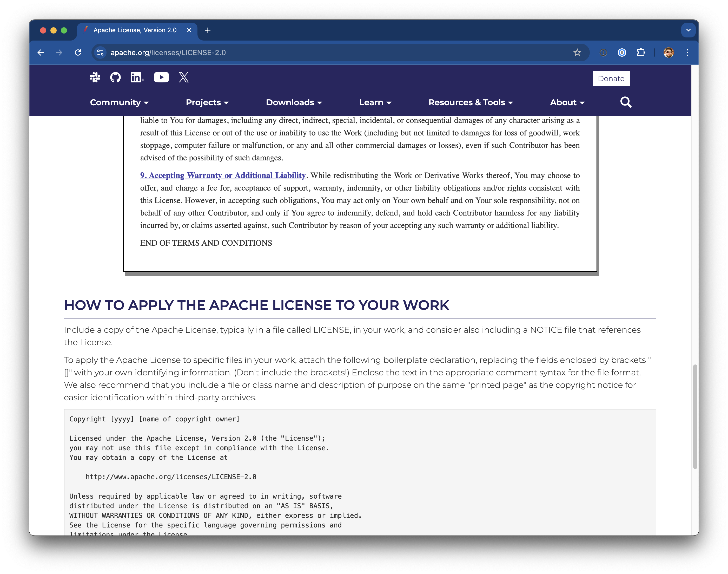Image resolution: width=728 pixels, height=574 pixels.
Task: Bookmark this page with the star icon
Action: coord(577,53)
